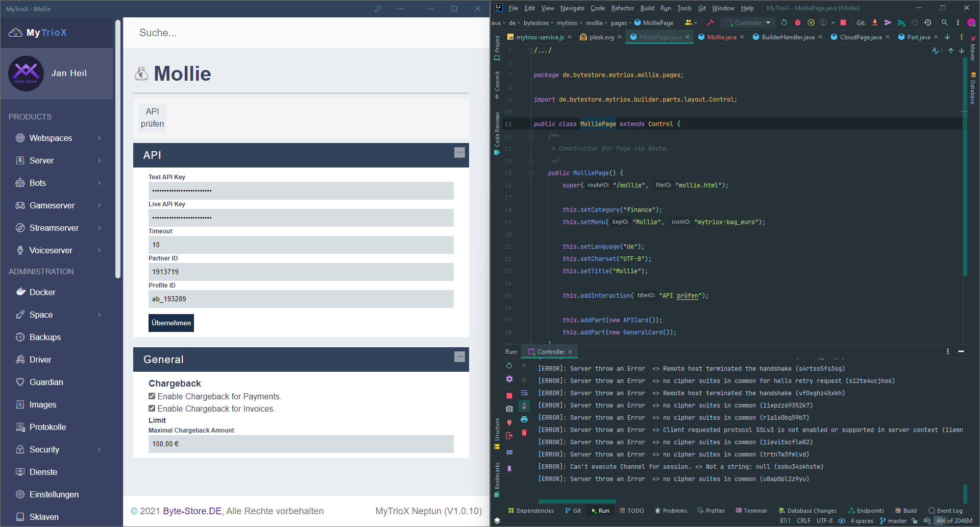Viewport: 980px width, 527px height.
Task: Pin the Run tab with pin icon
Action: [x=509, y=469]
